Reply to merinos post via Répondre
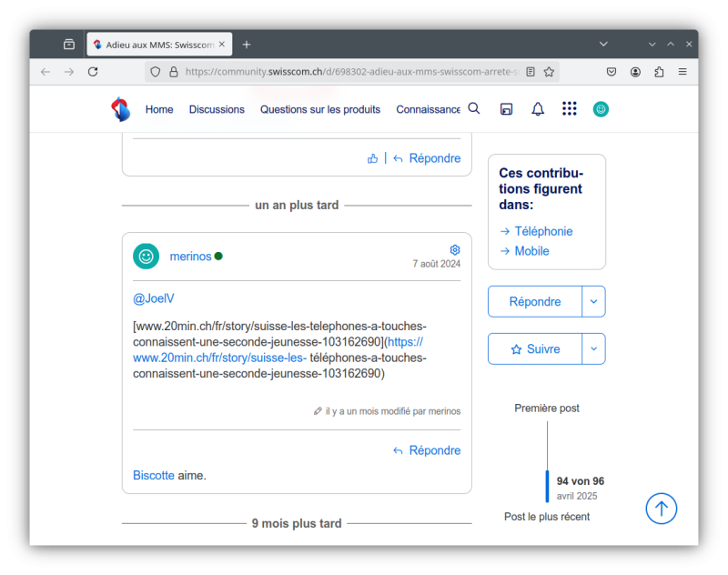Viewport: 728px width, 575px height. 427,450
